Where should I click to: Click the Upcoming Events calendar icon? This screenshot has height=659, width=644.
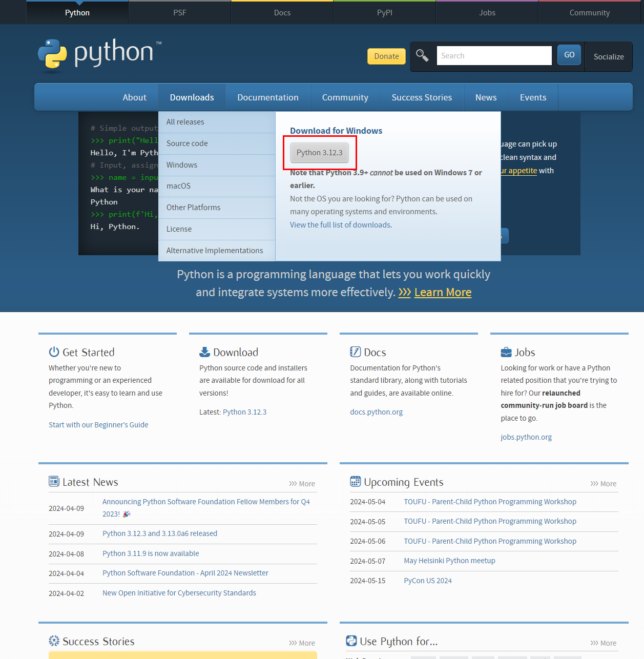(x=355, y=481)
